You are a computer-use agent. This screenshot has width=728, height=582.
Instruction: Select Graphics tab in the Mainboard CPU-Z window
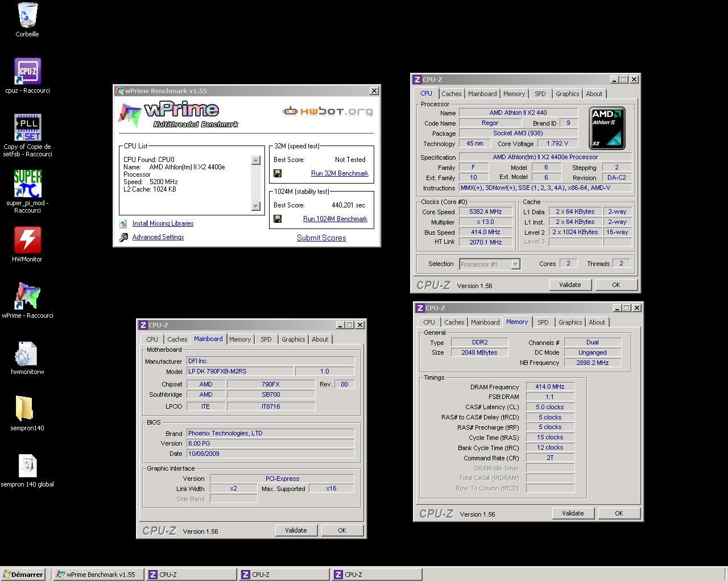[x=293, y=339]
